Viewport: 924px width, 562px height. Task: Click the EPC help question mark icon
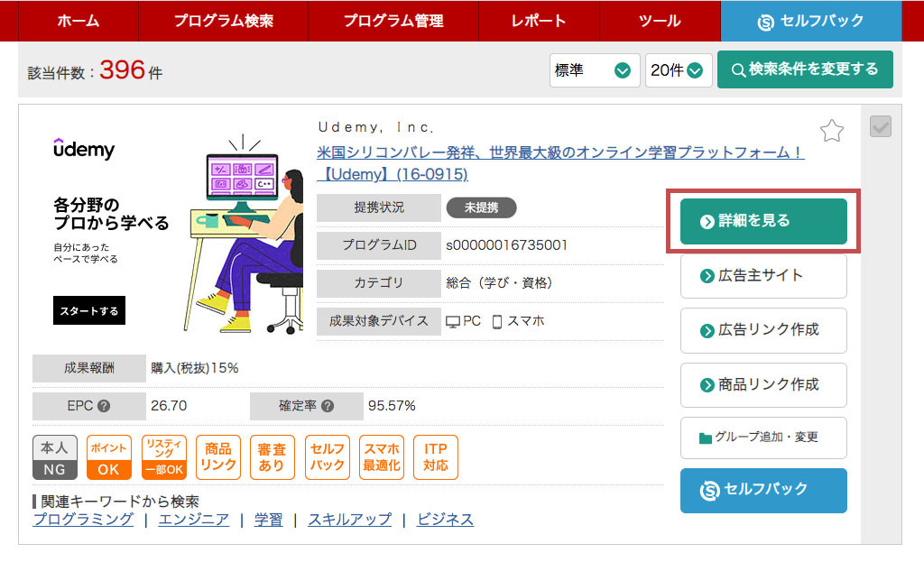(x=104, y=406)
